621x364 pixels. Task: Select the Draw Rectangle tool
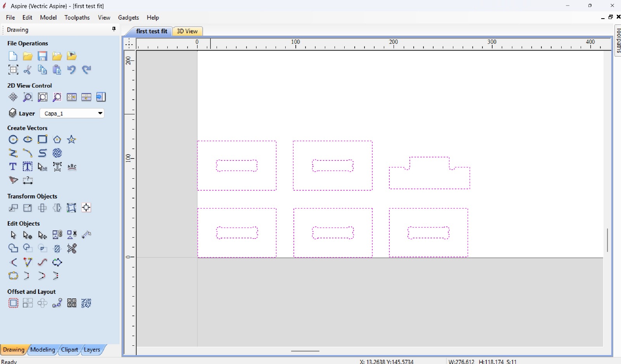[42, 140]
